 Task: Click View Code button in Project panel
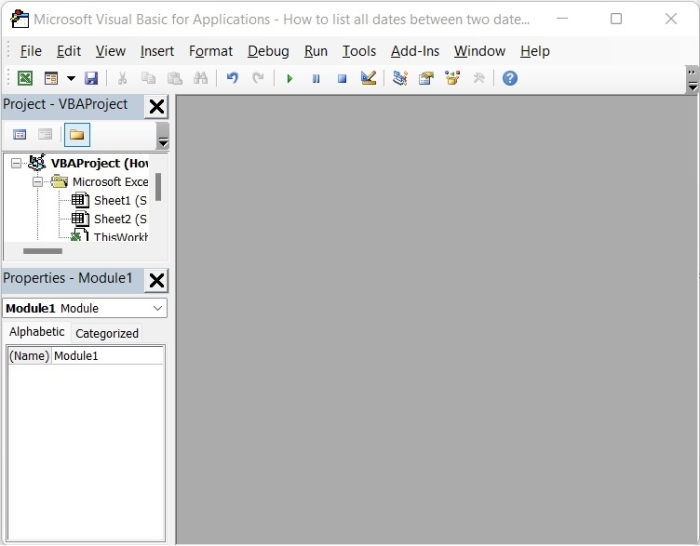click(19, 135)
